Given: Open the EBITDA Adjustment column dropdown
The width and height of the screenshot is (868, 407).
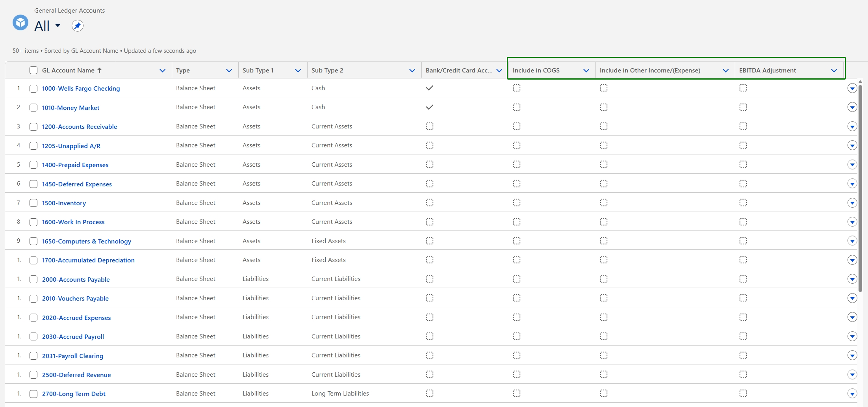Looking at the screenshot, I should (x=834, y=71).
